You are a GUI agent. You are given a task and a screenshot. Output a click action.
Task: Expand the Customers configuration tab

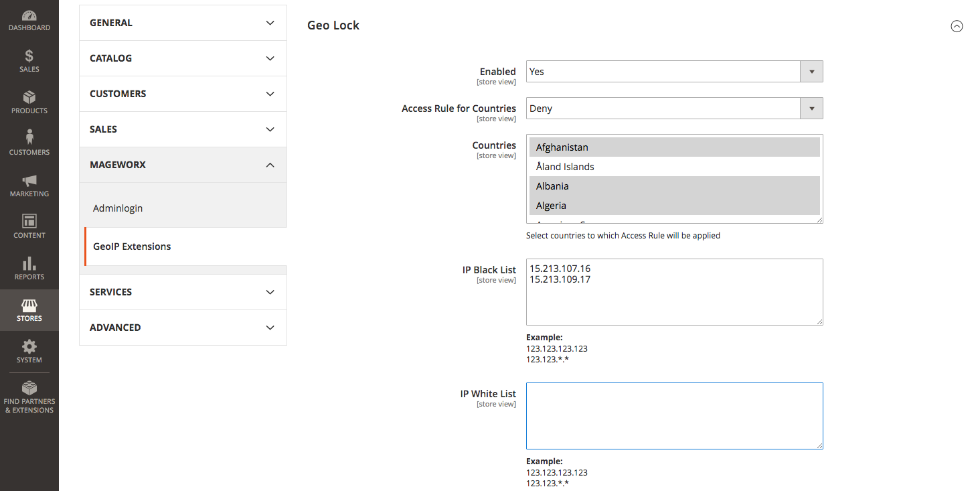pos(183,94)
